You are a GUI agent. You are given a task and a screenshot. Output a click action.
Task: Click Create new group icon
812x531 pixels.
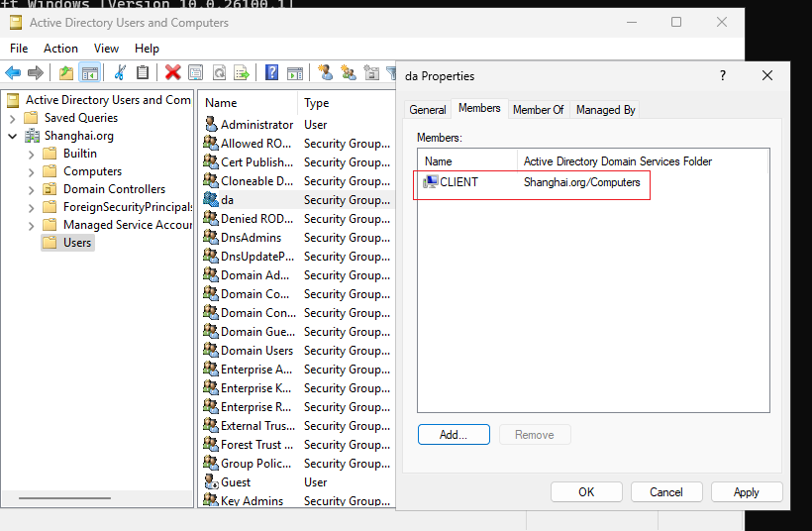[x=349, y=72]
